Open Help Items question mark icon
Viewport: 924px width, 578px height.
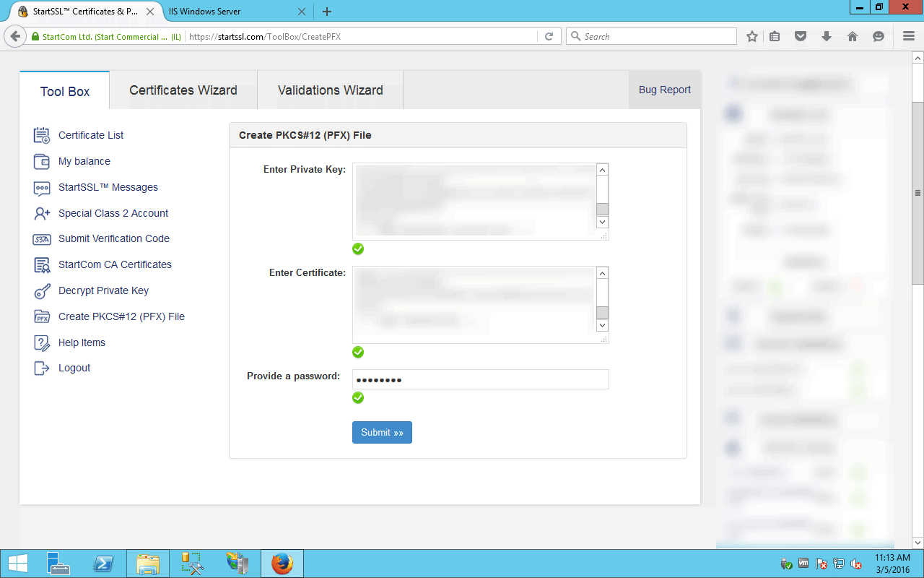[x=41, y=342]
